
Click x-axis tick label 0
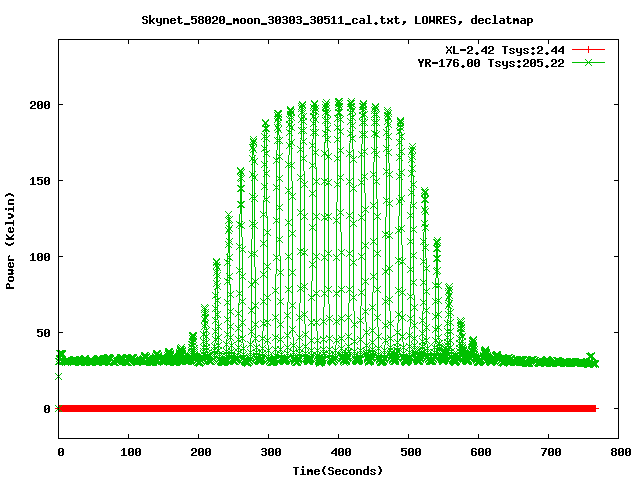pos(60,452)
